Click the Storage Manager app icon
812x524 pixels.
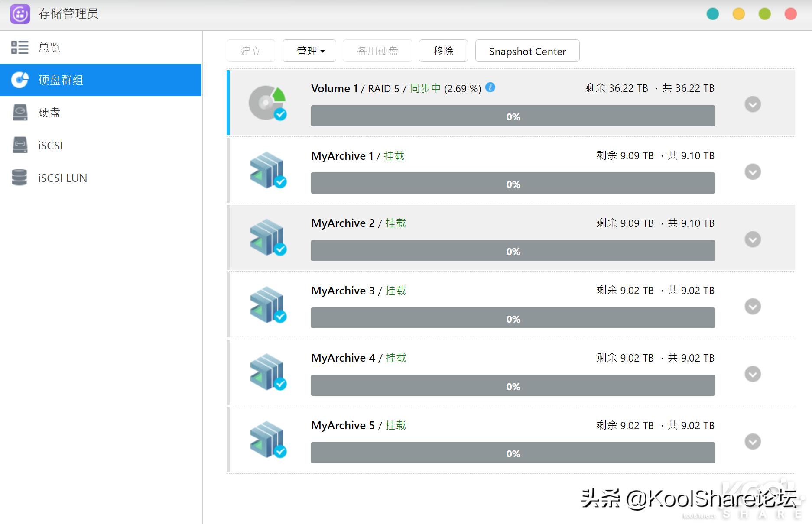pos(19,13)
